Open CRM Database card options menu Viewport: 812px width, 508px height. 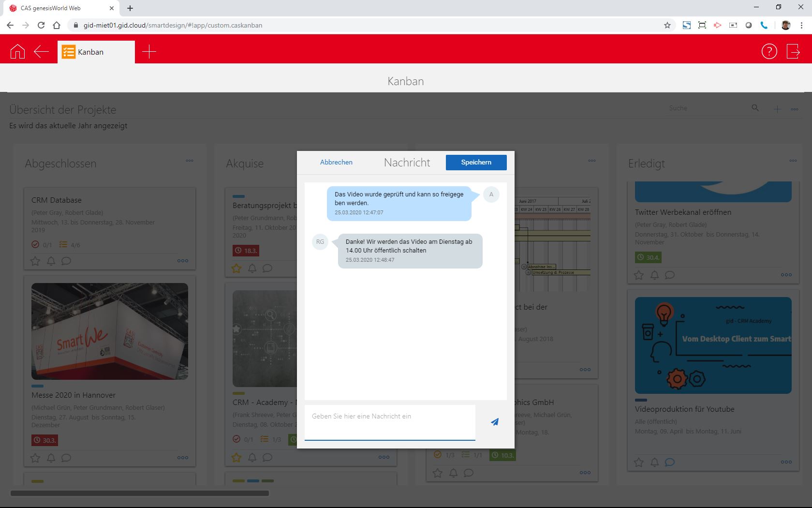coord(183,261)
